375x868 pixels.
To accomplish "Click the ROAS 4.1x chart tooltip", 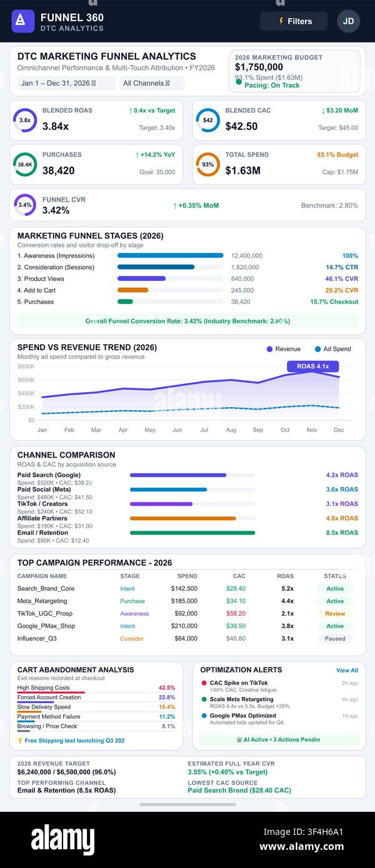I will point(312,367).
